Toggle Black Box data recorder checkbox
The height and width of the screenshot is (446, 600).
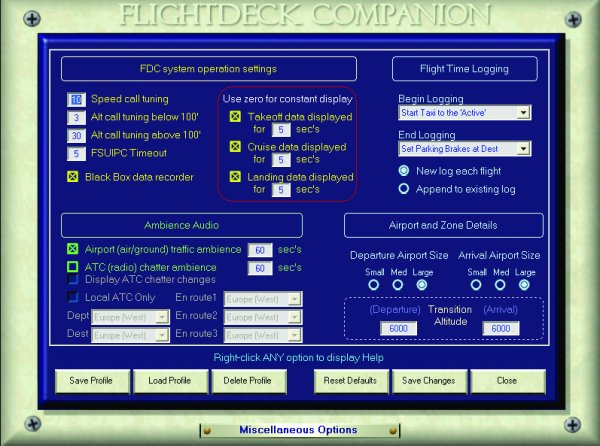[73, 177]
